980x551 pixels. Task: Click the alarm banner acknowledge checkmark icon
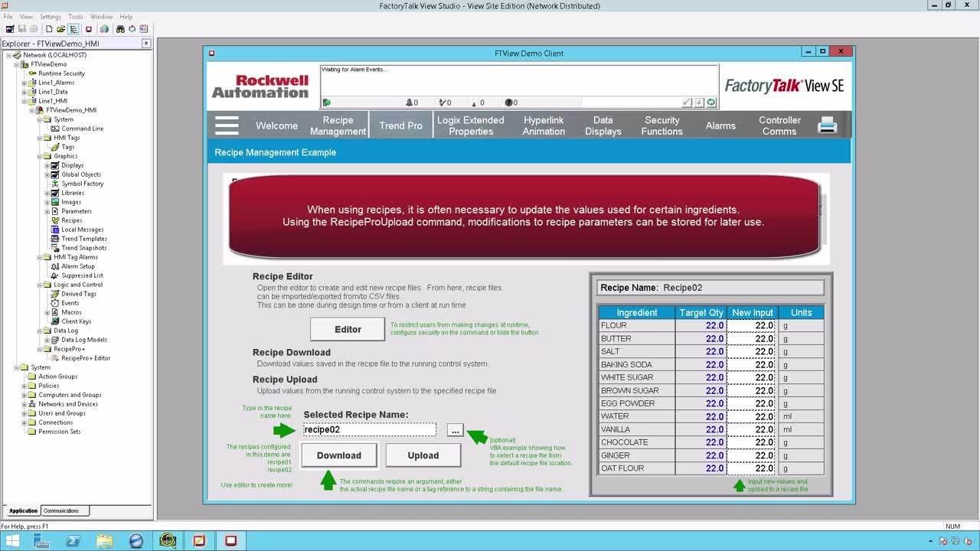[687, 103]
